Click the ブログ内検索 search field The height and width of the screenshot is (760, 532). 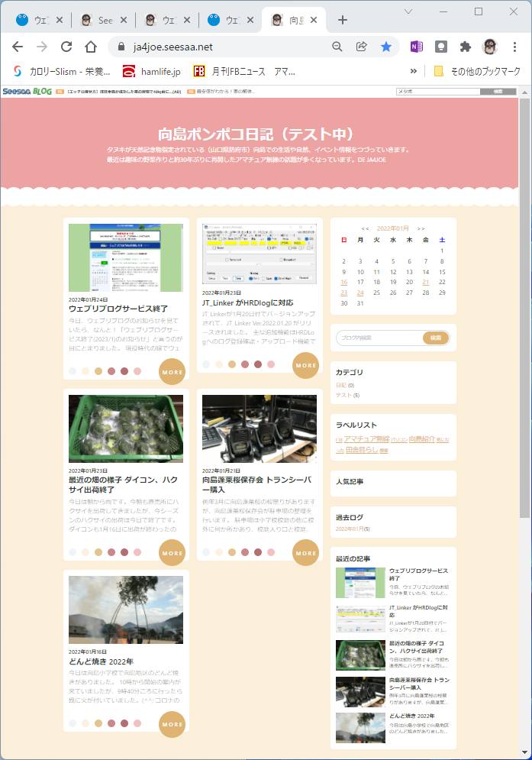380,338
